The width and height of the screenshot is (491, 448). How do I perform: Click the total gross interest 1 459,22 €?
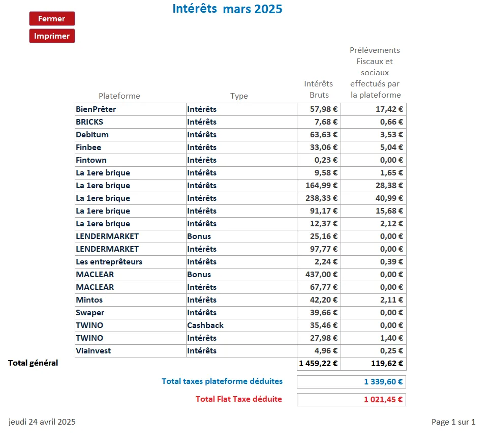[319, 364]
